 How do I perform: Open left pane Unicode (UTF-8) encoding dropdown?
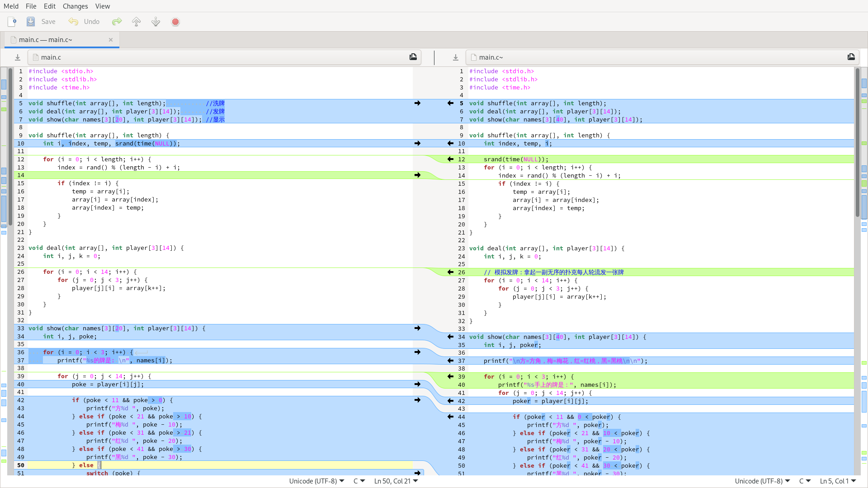point(317,481)
